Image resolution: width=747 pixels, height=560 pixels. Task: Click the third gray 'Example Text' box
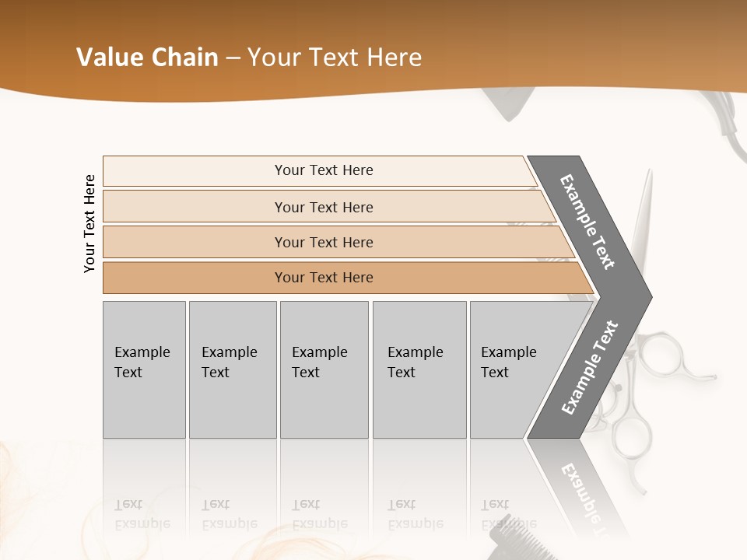click(x=324, y=369)
